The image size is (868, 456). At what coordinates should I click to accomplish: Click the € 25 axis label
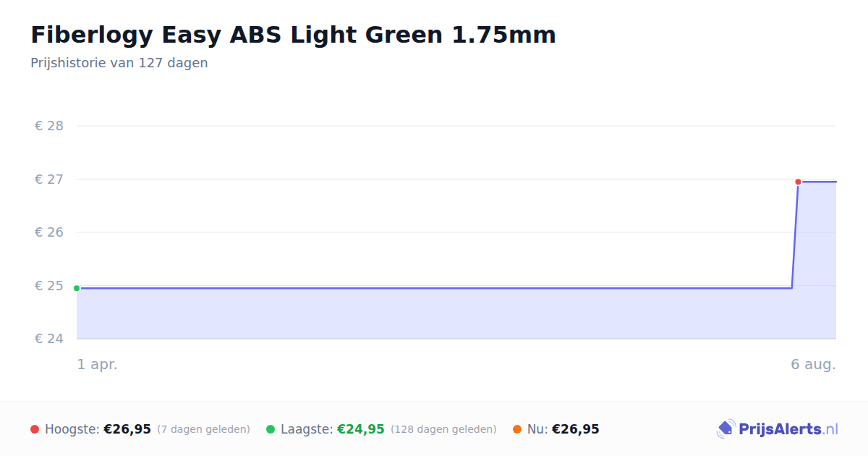pyautogui.click(x=49, y=286)
